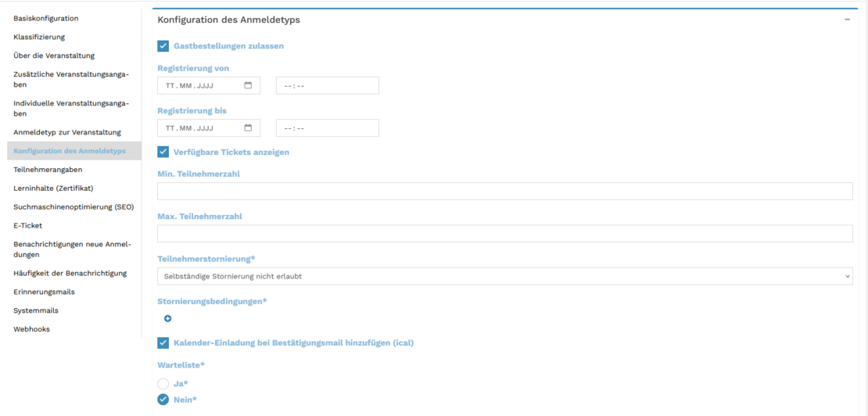The height and width of the screenshot is (416, 868).
Task: Open Systemmails in the sidebar
Action: (36, 310)
